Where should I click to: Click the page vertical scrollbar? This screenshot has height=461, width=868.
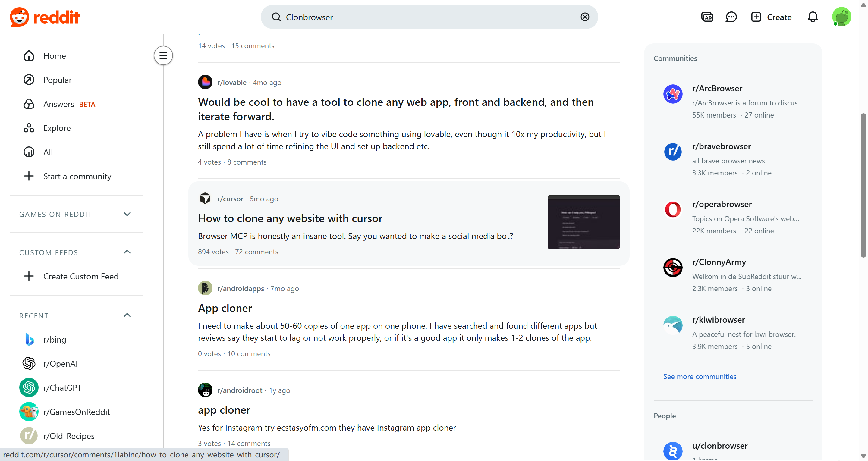(863, 185)
